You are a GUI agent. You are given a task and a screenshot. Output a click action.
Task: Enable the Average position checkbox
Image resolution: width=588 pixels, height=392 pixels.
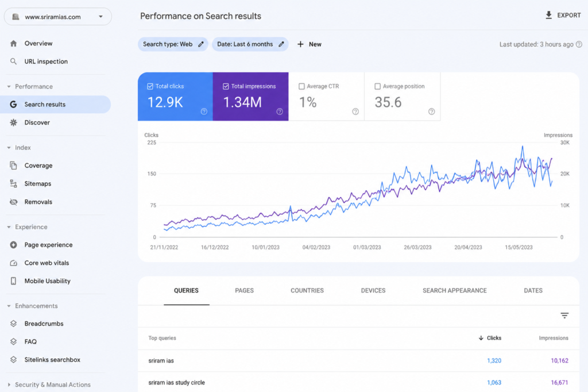378,86
